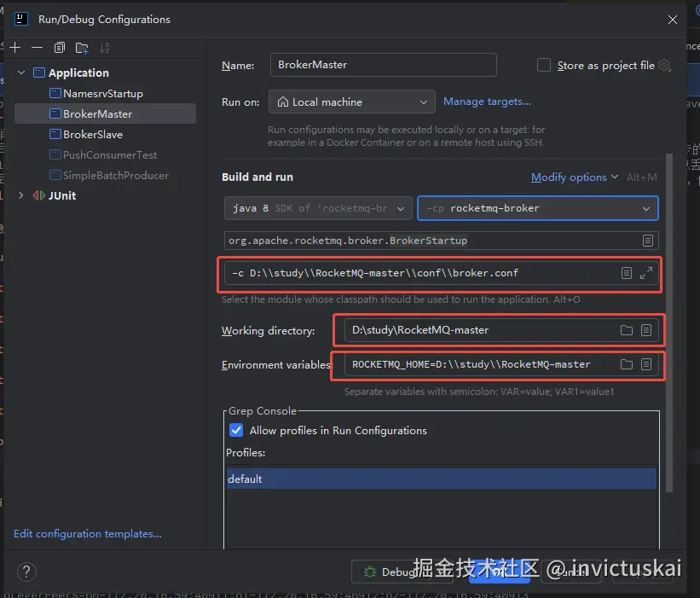700x598 pixels.
Task: Click the JUnit type icon
Action: (x=39, y=195)
